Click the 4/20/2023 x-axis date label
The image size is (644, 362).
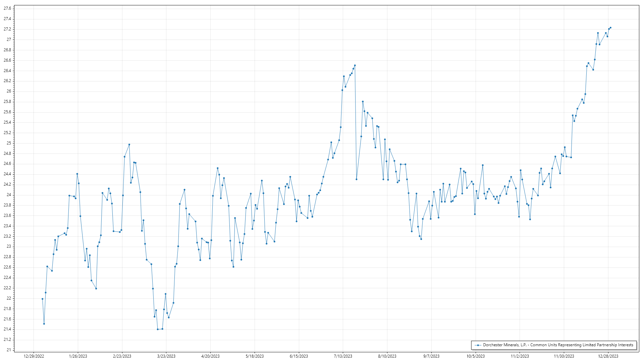click(210, 356)
